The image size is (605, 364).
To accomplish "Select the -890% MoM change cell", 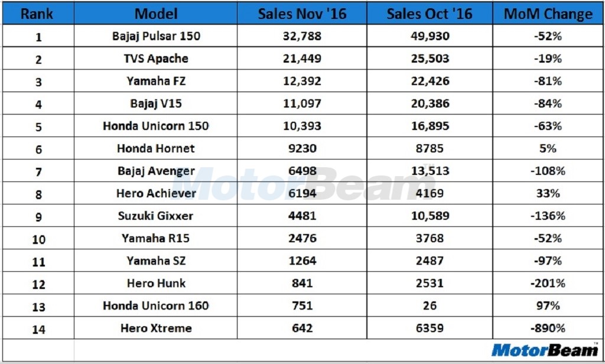I will [x=548, y=328].
